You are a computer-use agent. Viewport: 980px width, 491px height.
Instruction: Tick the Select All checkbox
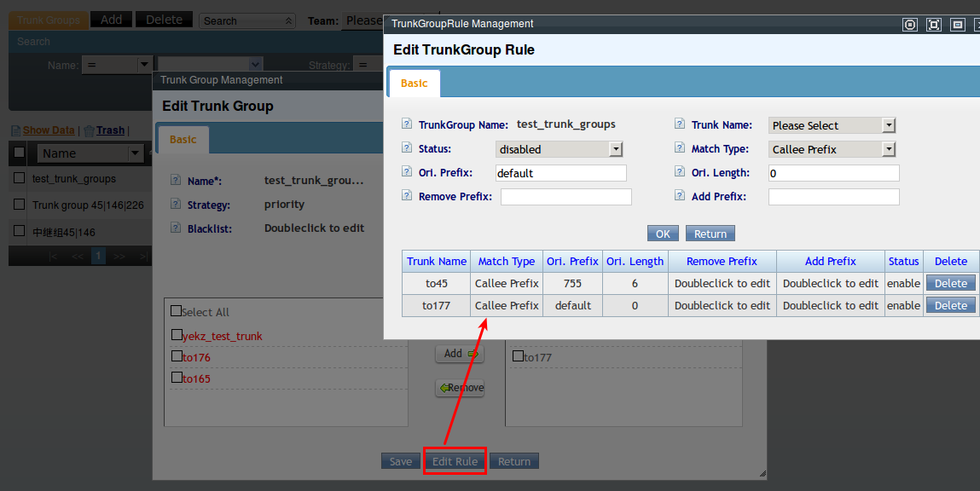point(177,311)
